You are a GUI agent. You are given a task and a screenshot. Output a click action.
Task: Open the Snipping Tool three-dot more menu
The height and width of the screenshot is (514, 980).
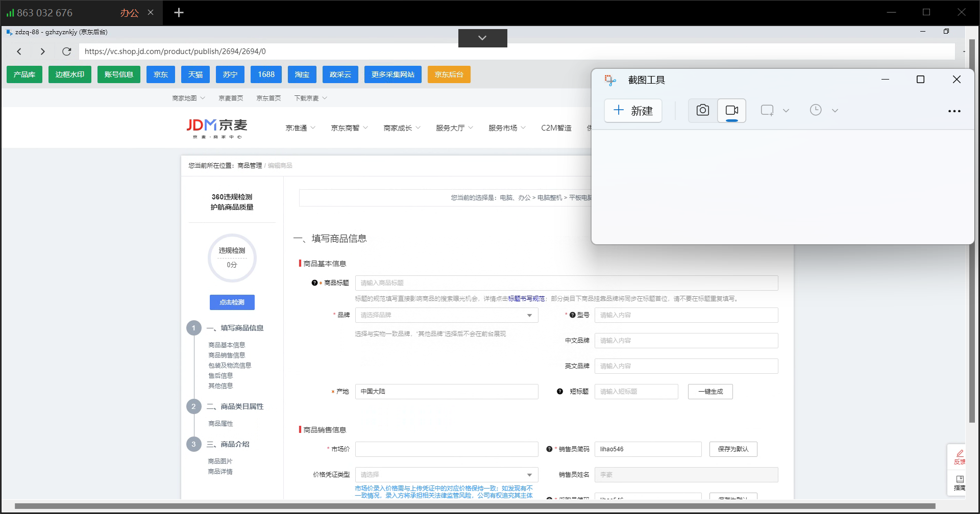pyautogui.click(x=954, y=111)
